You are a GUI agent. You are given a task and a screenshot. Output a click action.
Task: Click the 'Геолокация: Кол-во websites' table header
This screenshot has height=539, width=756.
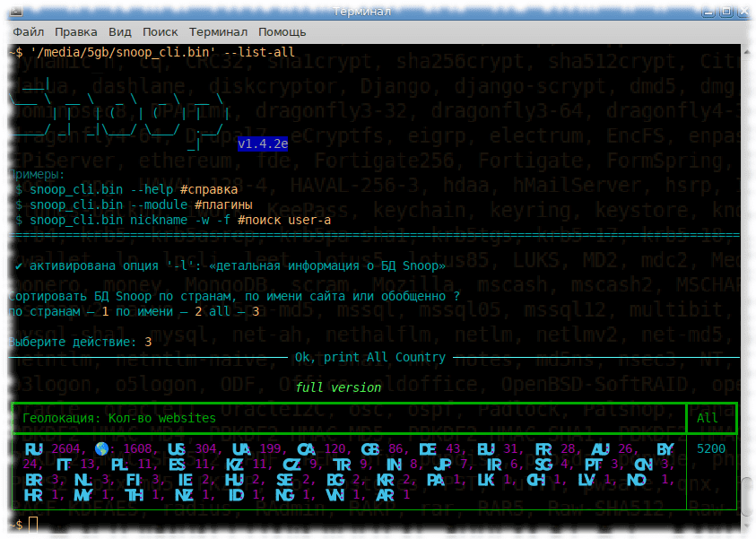(118, 418)
